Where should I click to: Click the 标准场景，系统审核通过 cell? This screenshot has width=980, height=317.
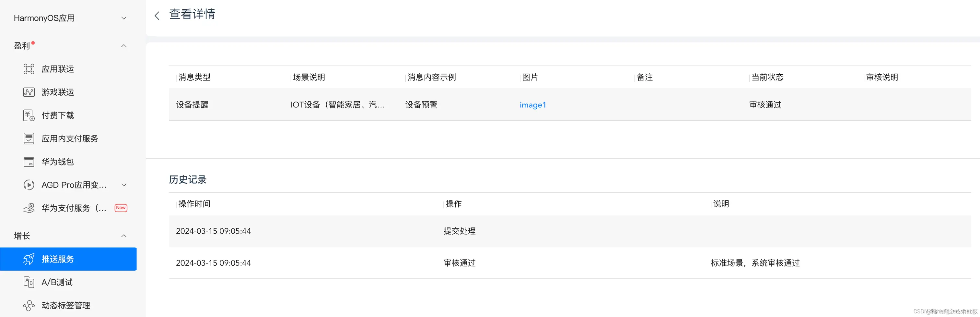coord(755,263)
